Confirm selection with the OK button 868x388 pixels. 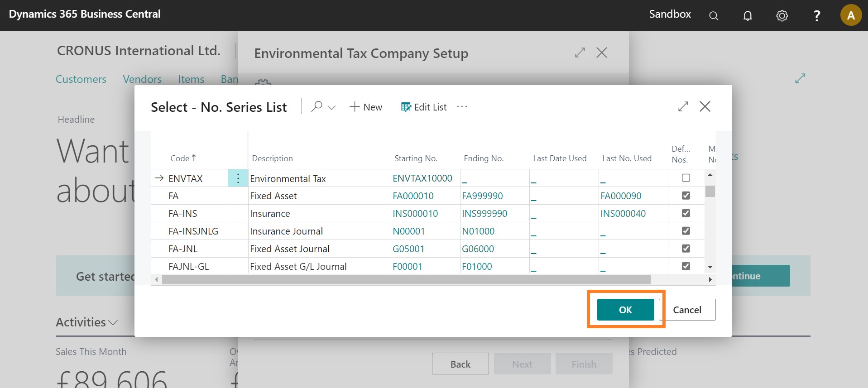(x=625, y=310)
